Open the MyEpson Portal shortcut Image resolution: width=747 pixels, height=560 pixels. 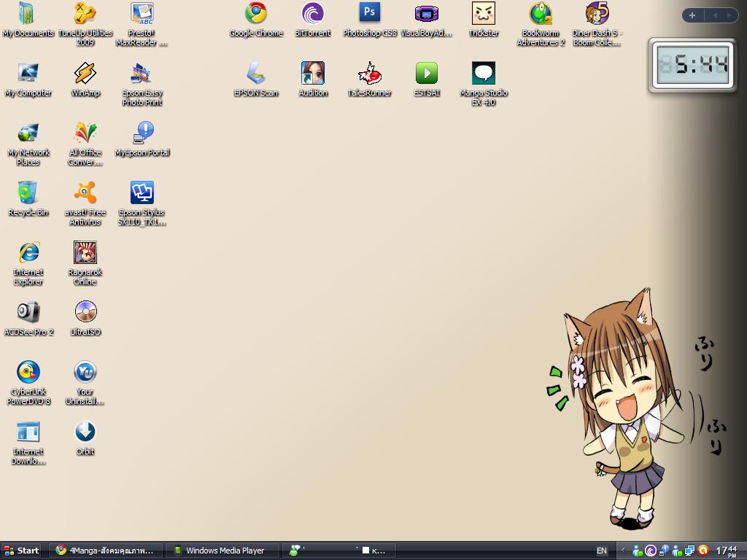pyautogui.click(x=142, y=139)
